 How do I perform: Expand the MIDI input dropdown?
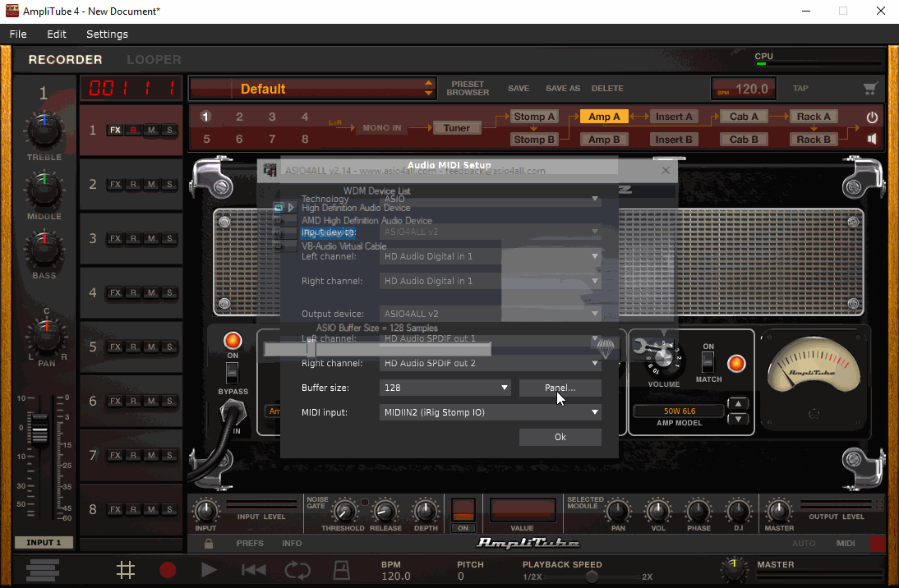click(491, 412)
